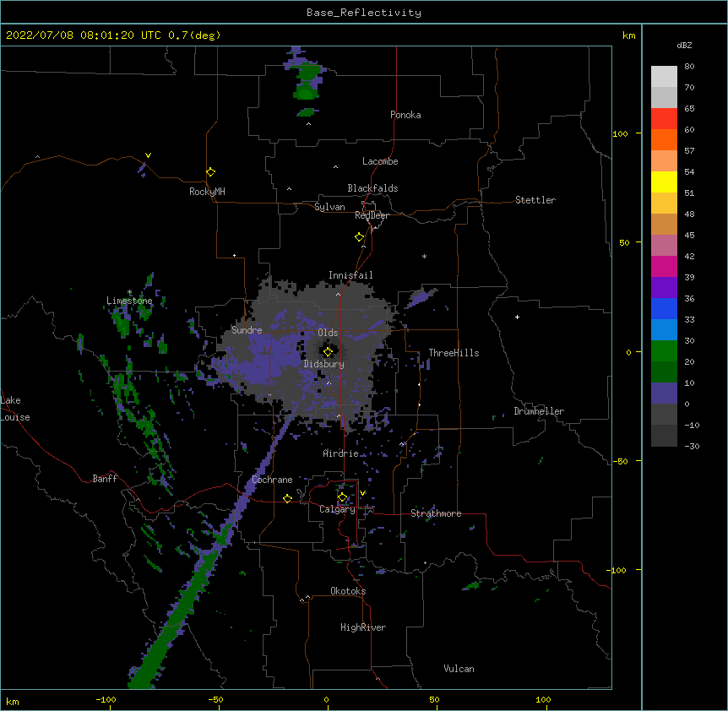Select the yellow 54 dBZ legend color
The image size is (728, 711).
click(664, 182)
